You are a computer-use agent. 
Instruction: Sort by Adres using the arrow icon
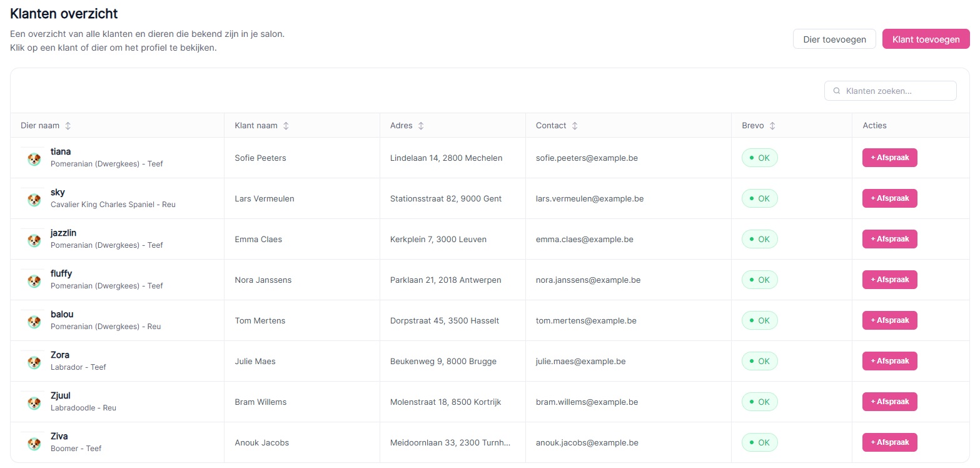[421, 126]
